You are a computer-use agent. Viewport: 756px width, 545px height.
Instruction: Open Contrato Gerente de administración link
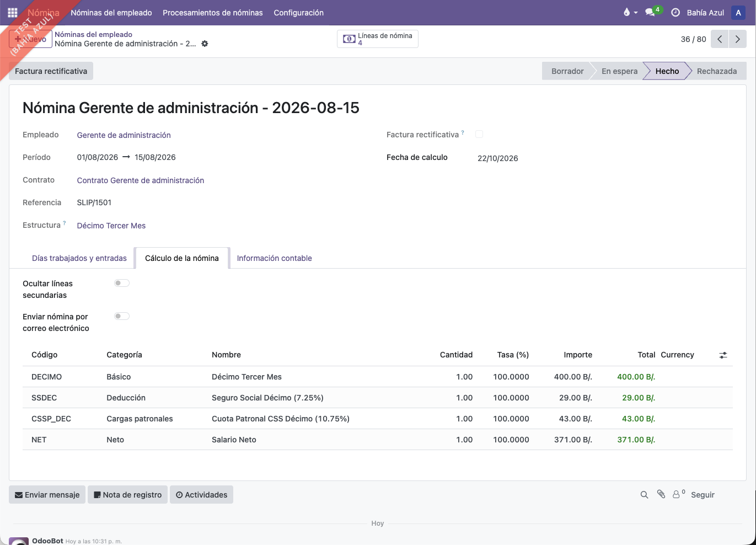[141, 180]
